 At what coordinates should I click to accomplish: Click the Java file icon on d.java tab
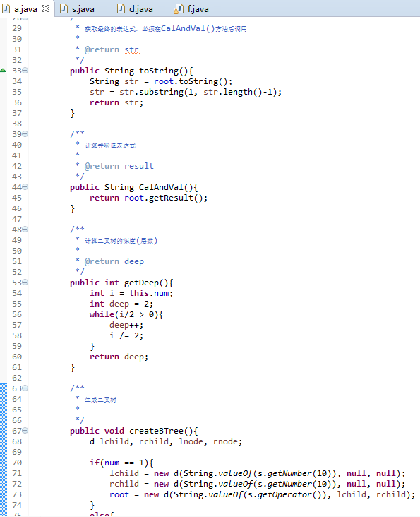click(x=121, y=9)
